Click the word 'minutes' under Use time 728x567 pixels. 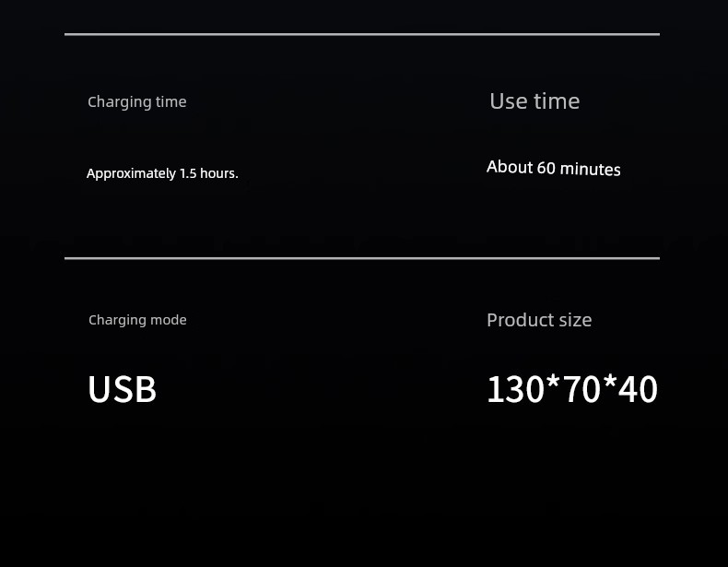click(591, 169)
